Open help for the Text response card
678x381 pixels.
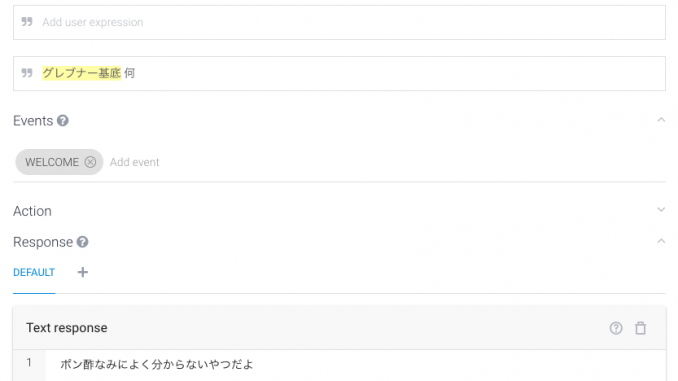coord(616,328)
